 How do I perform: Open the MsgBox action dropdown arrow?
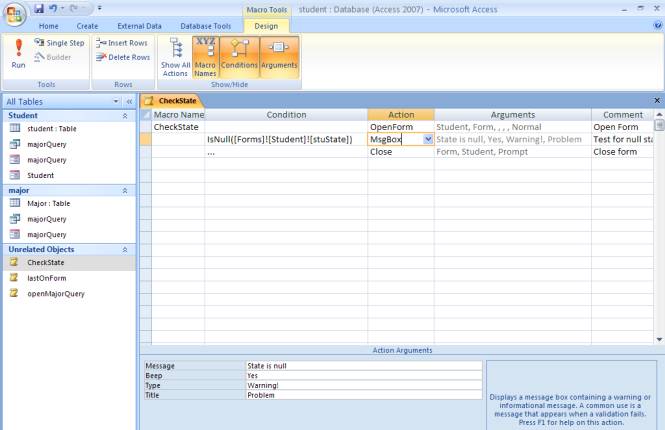[428, 139]
